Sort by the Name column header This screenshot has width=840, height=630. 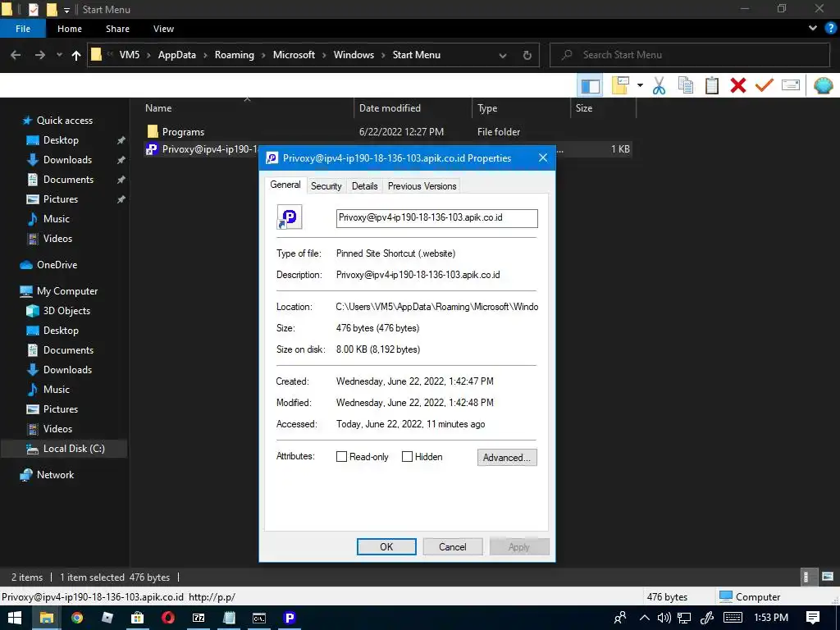(x=247, y=108)
